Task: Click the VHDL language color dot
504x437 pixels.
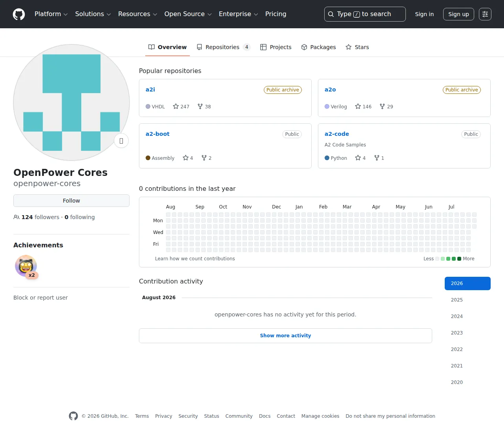Action: click(x=148, y=106)
